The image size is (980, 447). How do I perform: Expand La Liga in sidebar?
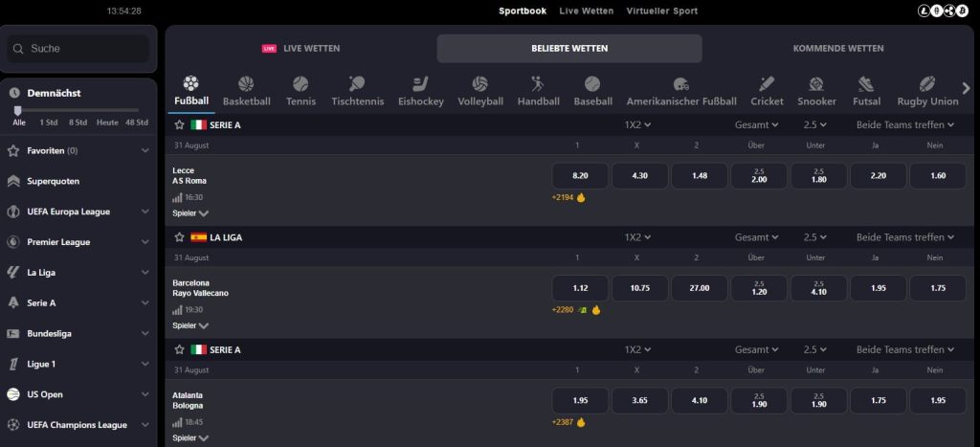(145, 273)
